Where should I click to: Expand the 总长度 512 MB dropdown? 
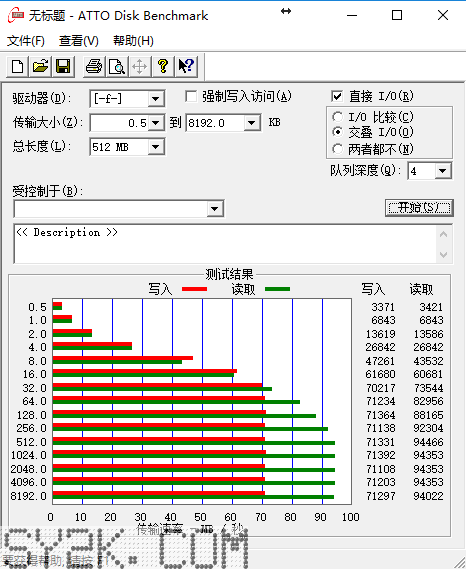tap(156, 147)
